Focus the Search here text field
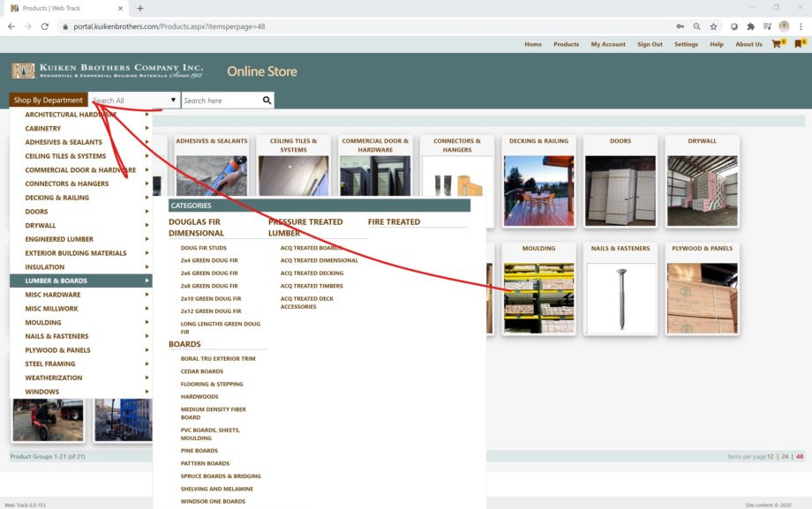This screenshot has width=812, height=509. point(222,100)
